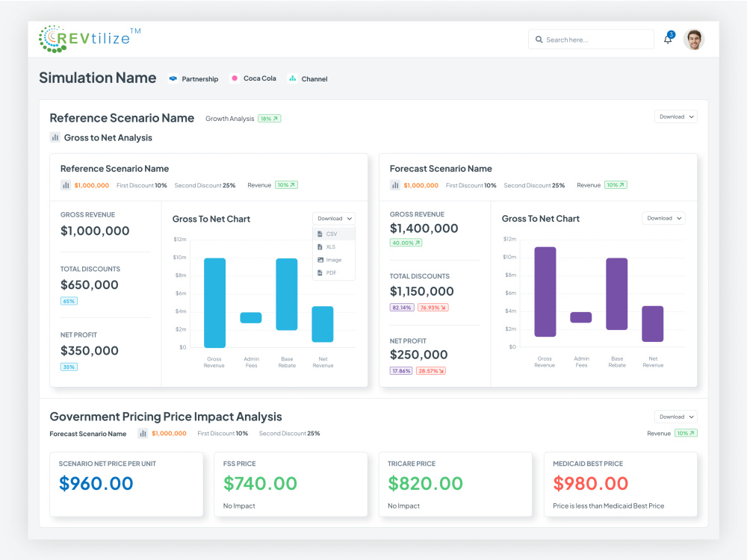The width and height of the screenshot is (747, 560).
Task: Click purple Admin Fees bar
Action: click(x=580, y=317)
